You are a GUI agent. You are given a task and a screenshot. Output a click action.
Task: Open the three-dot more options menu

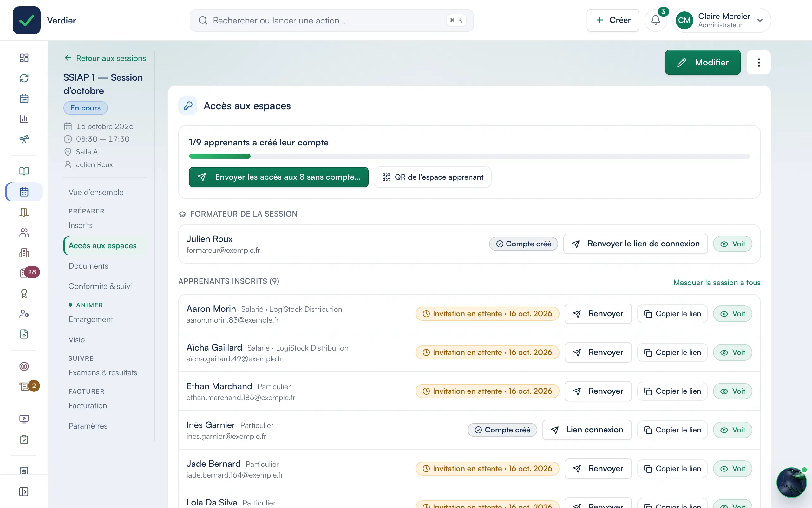click(759, 63)
